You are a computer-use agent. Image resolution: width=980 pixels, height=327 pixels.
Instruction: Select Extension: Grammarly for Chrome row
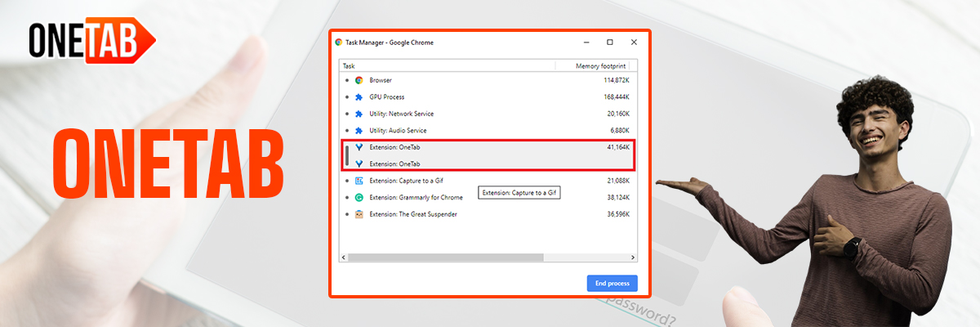coord(488,197)
